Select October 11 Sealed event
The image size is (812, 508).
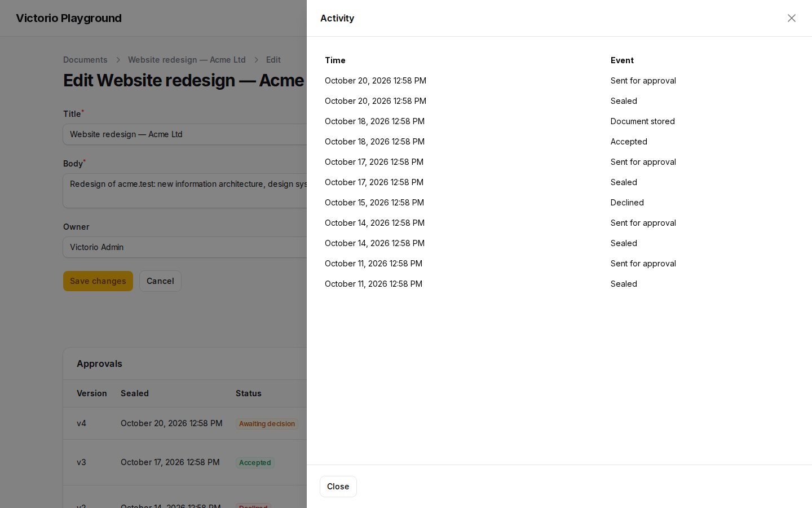point(624,284)
